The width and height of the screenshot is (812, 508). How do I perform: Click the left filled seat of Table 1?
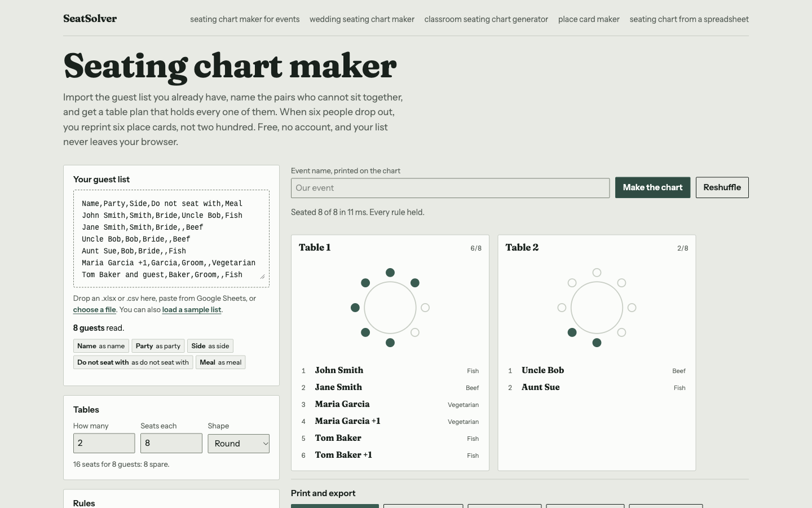[355, 308]
